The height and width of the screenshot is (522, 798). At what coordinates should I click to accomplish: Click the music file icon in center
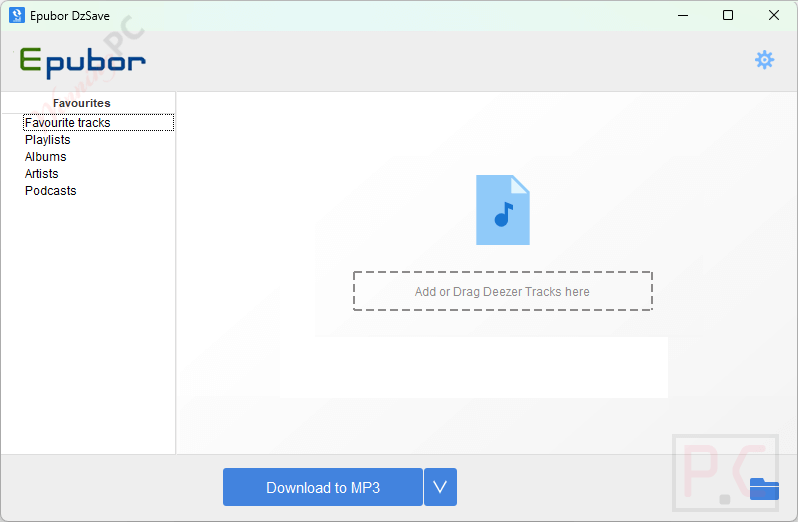[503, 210]
